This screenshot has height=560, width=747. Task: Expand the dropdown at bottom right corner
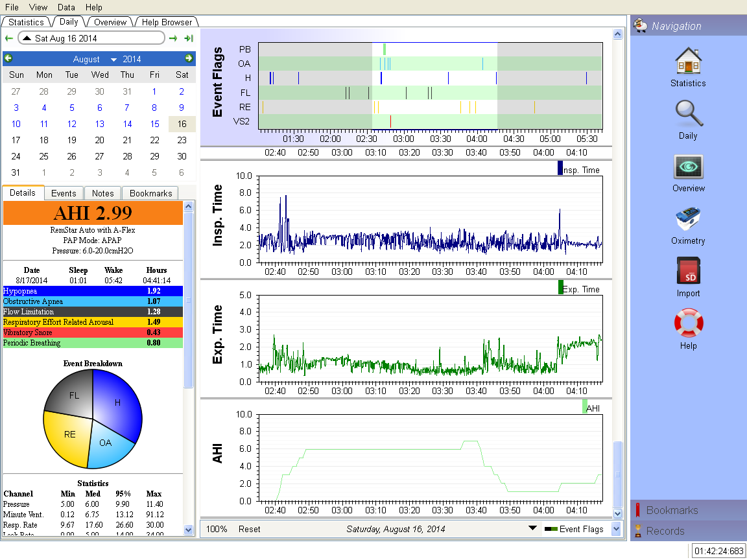pos(616,529)
